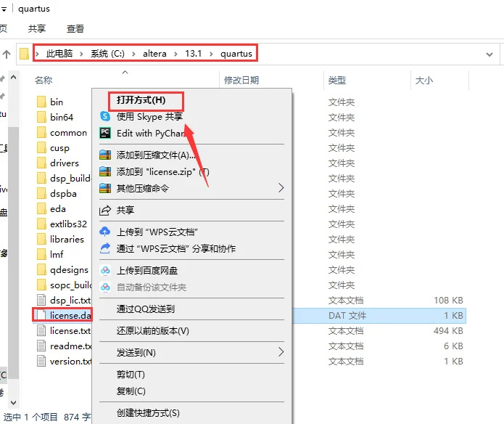This screenshot has height=424, width=504.
Task: Click the PyCharm icon in context menu
Action: click(105, 133)
